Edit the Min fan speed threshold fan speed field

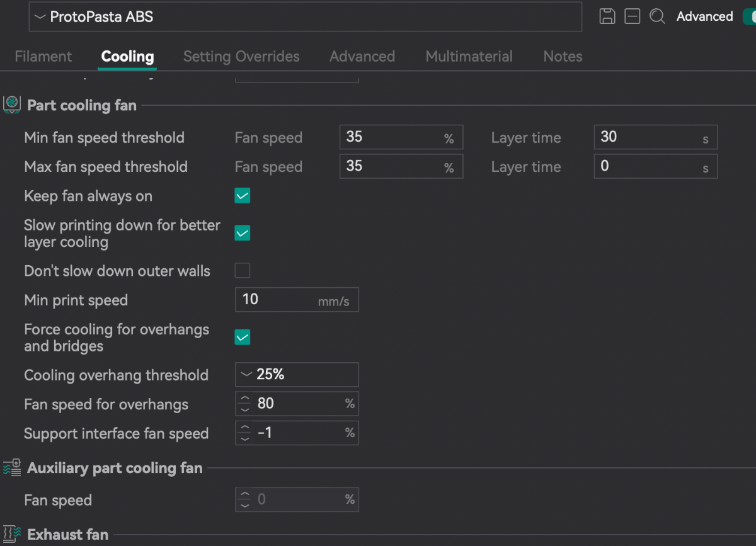401,137
